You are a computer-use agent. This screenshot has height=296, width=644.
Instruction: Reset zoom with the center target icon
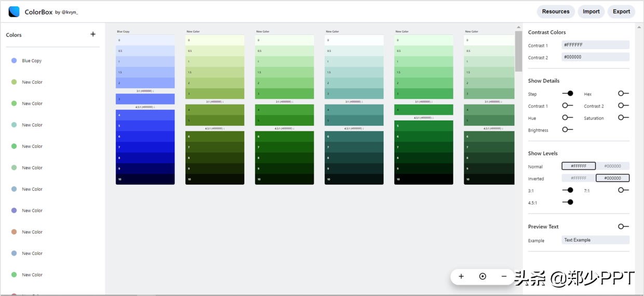(482, 276)
